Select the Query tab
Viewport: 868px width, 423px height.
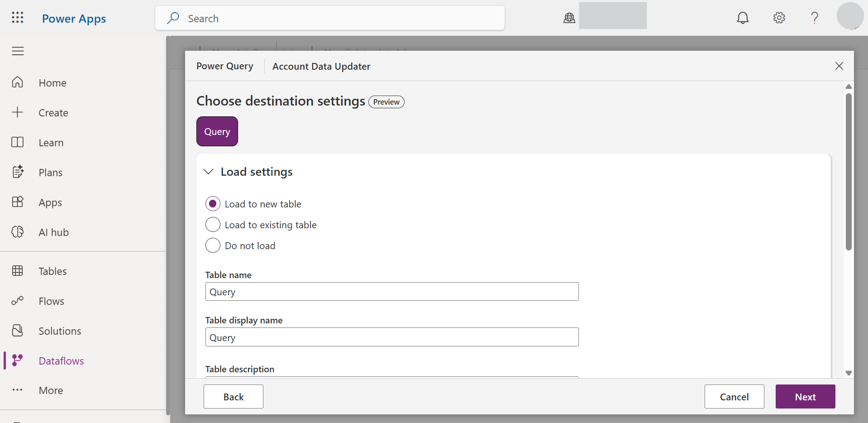tap(217, 131)
